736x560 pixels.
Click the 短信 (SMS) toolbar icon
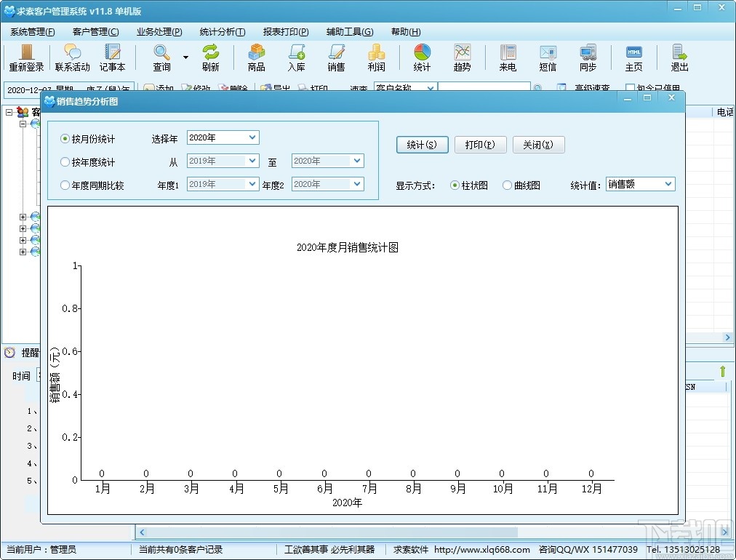point(548,58)
